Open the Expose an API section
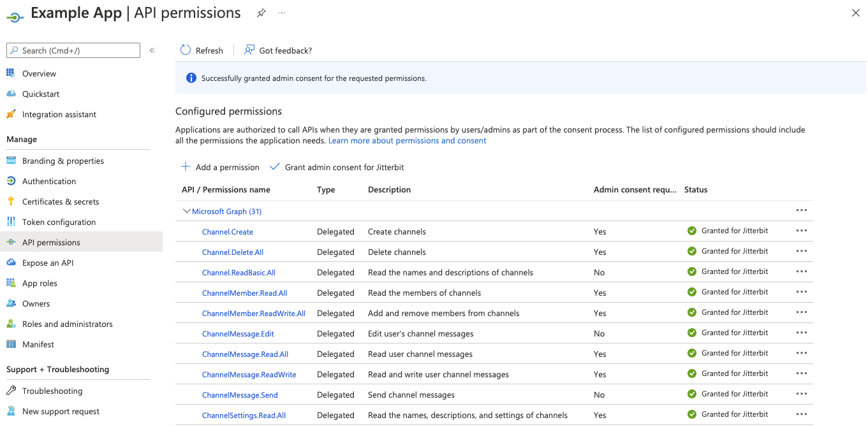Screen dimensions: 868x427 pos(48,263)
